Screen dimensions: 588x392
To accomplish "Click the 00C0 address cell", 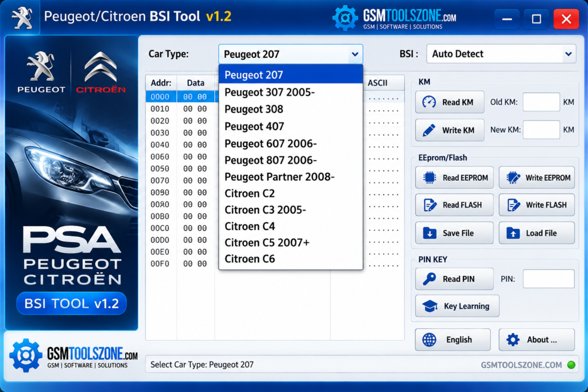I will coord(160,228).
